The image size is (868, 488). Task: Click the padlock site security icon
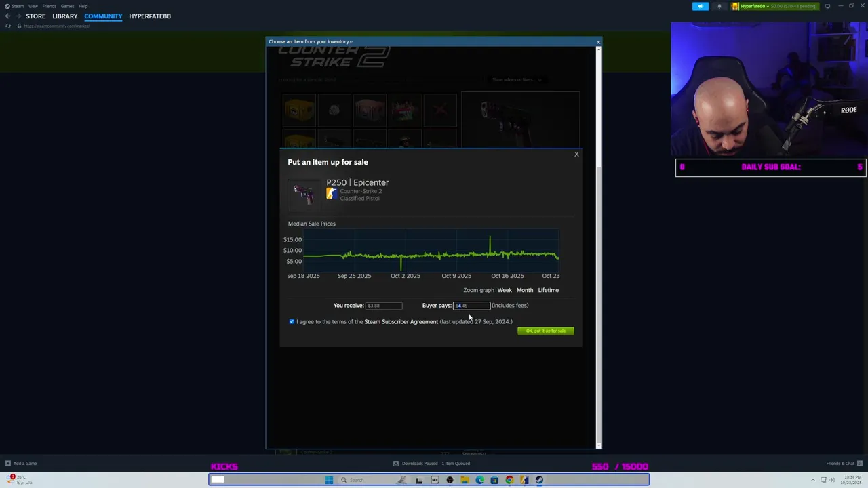tap(19, 26)
